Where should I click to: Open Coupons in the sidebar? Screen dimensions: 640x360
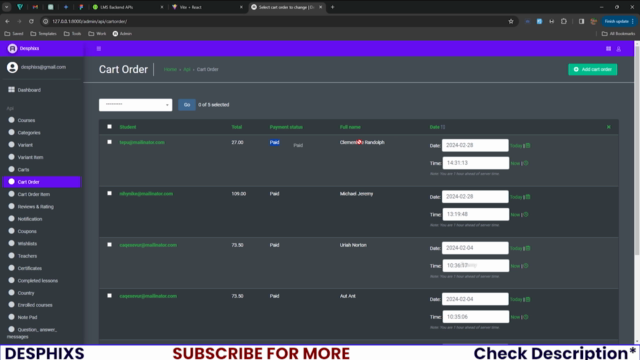27,231
